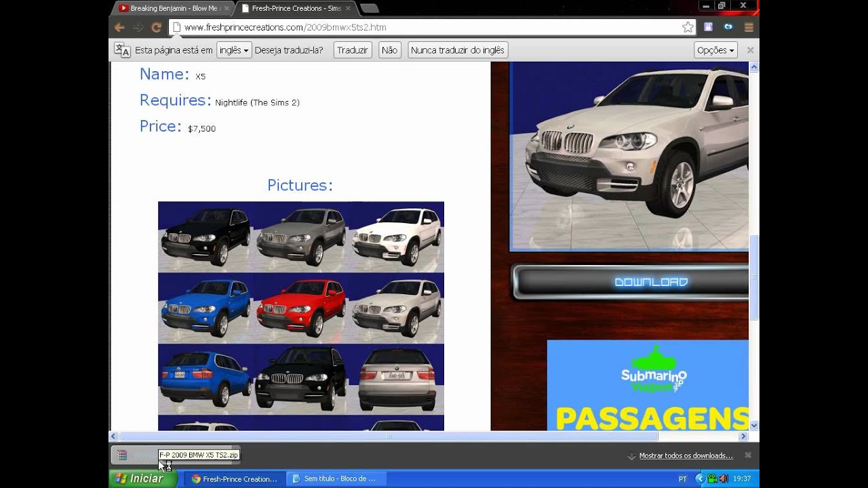Click the vertical scrollbar down arrow
Screen dimensions: 868x488
click(x=753, y=426)
